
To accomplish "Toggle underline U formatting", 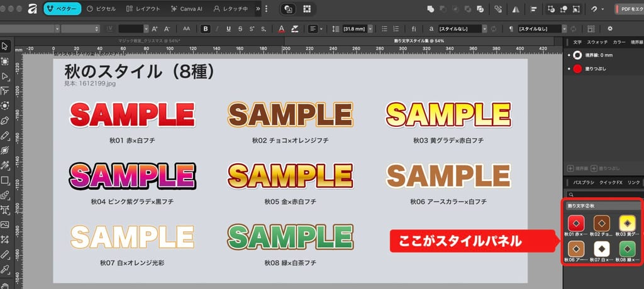I will (x=228, y=29).
